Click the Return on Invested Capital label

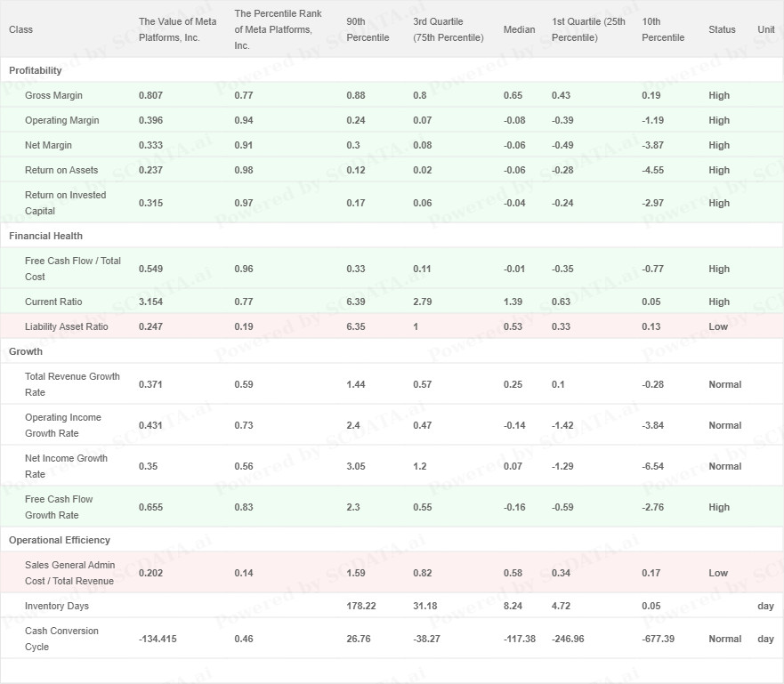click(x=66, y=203)
